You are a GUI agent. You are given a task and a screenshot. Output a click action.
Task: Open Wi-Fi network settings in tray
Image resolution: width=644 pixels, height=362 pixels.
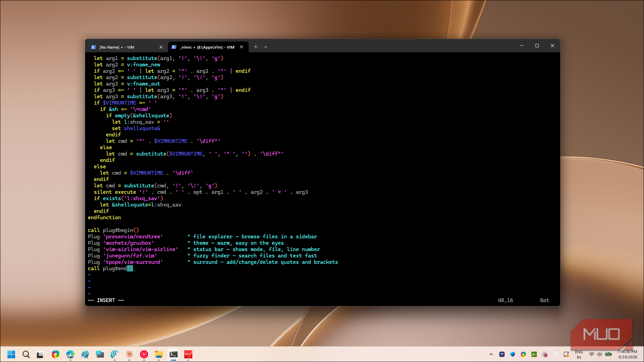point(592,354)
